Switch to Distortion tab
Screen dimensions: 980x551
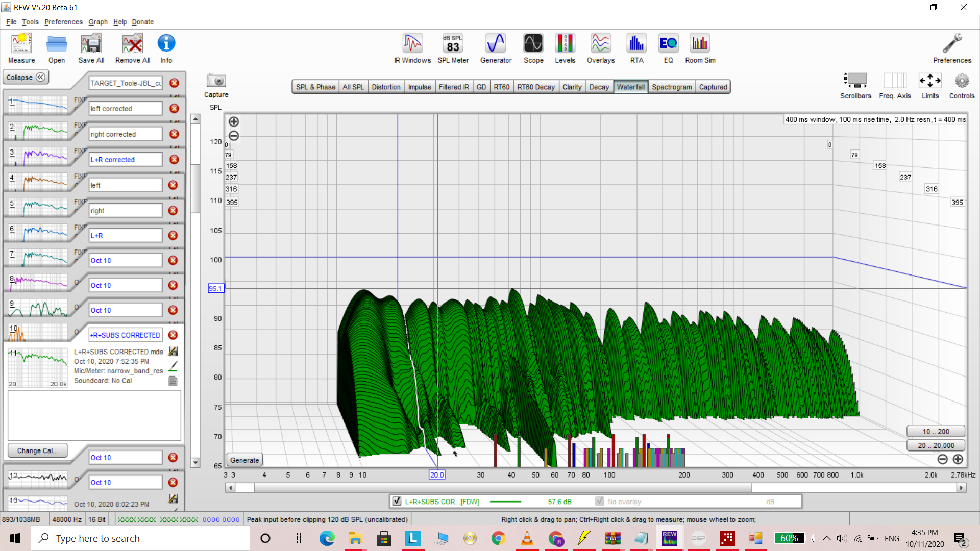point(386,87)
